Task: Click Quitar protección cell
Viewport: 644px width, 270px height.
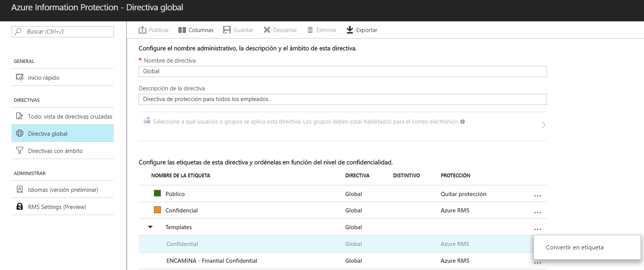Action: click(463, 194)
